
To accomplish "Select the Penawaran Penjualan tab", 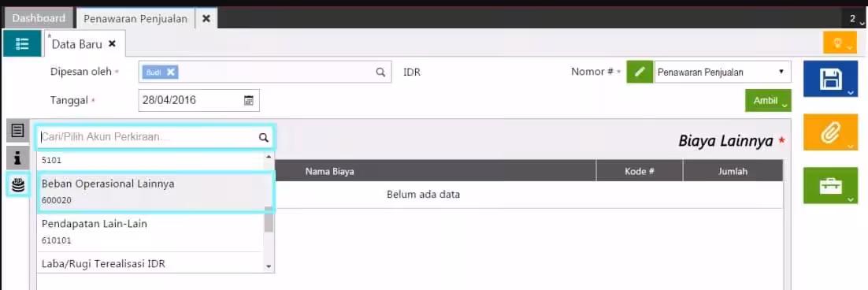I will (135, 18).
